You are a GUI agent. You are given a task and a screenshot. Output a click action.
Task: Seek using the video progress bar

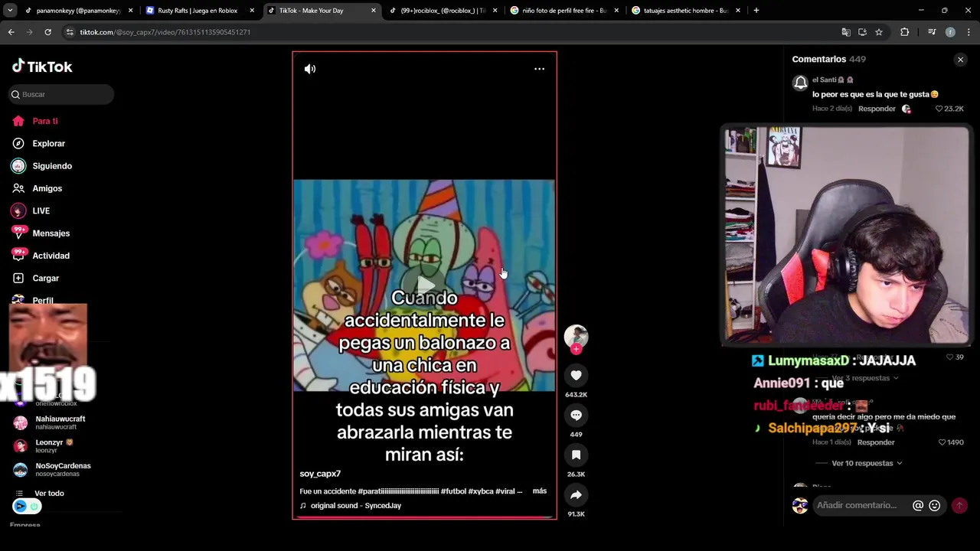(x=424, y=518)
